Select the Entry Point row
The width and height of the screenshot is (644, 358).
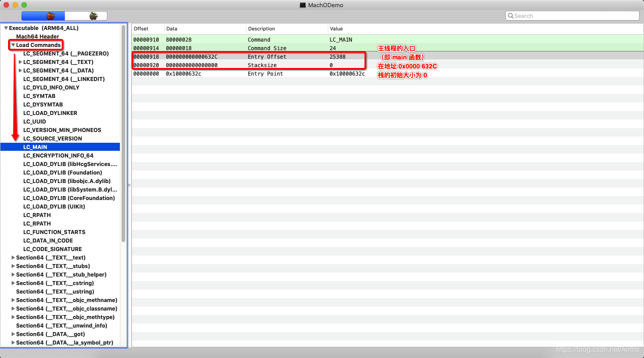pos(388,74)
